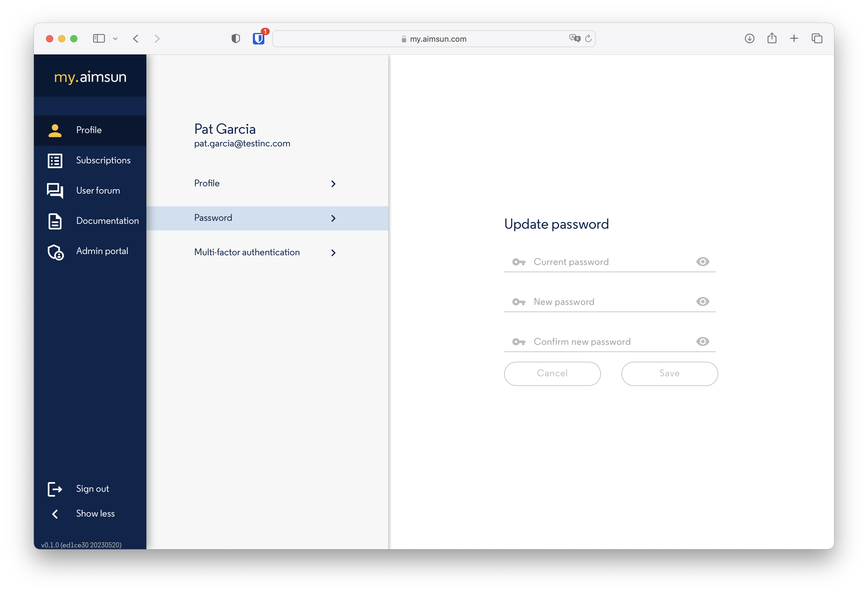Toggle visibility of current password field
The height and width of the screenshot is (594, 868).
(x=703, y=262)
